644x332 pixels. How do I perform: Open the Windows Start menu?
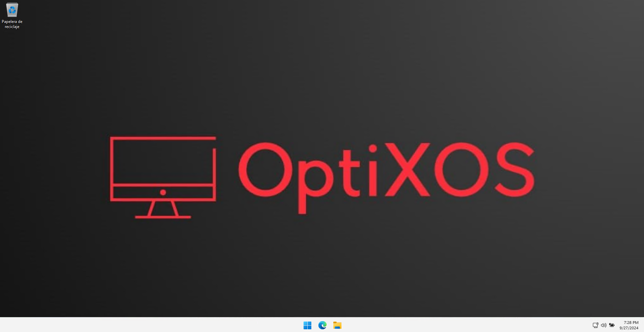point(307,325)
